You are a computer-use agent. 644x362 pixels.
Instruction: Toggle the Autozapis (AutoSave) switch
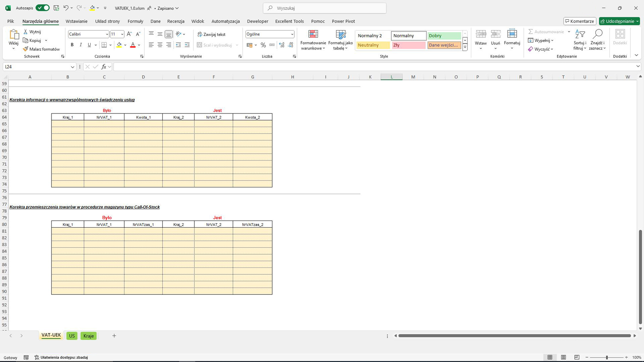[42, 8]
